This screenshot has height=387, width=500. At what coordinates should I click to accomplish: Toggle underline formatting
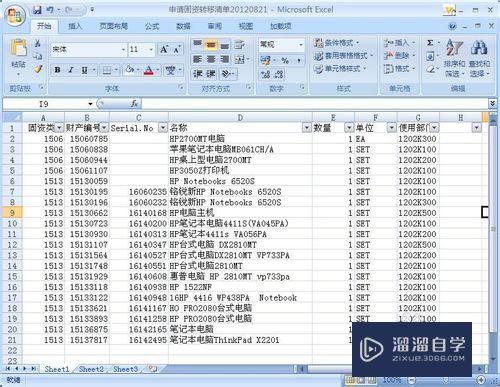coord(84,70)
